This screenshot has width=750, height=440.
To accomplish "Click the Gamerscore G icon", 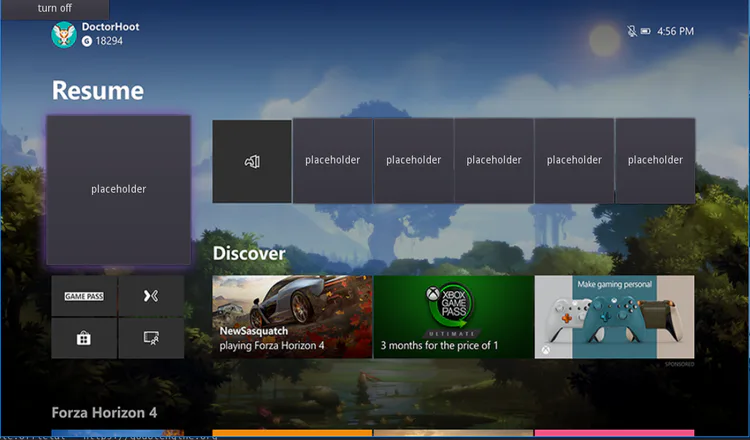I will click(87, 42).
